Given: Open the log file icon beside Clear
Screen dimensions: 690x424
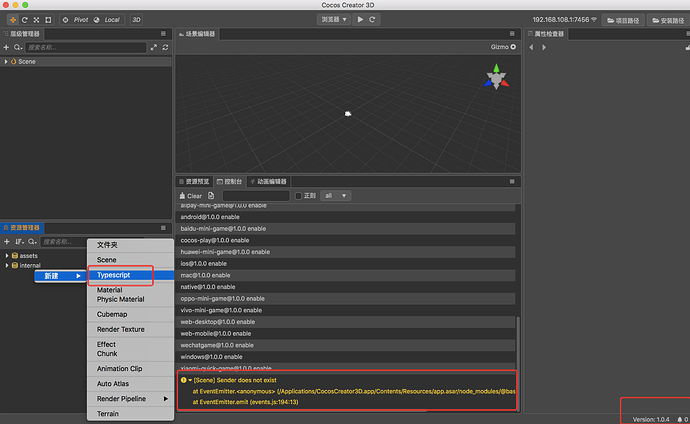Looking at the screenshot, I should click(x=211, y=196).
